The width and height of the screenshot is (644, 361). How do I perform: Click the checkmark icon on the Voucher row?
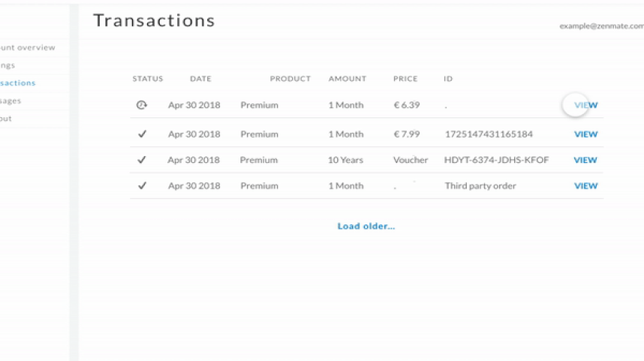[142, 160]
